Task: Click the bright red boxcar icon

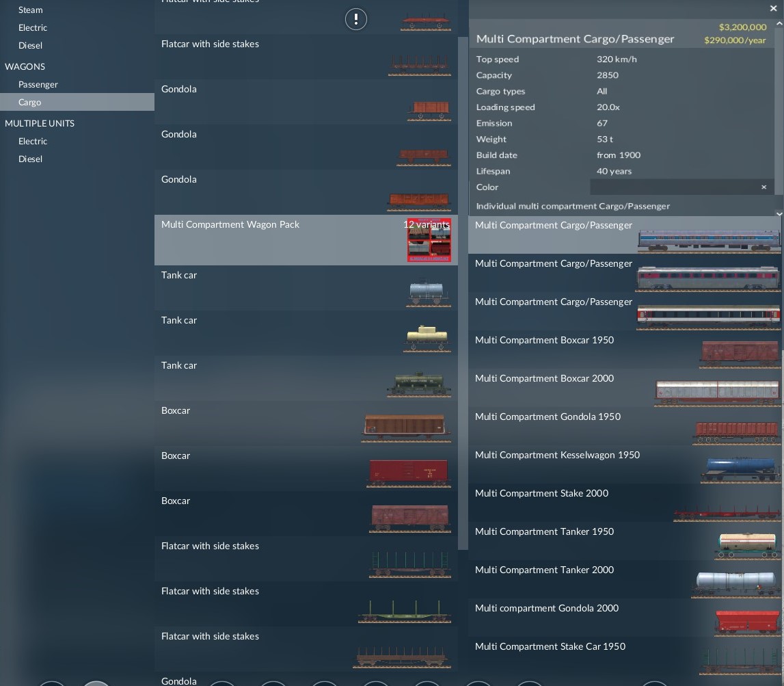Action: [409, 473]
